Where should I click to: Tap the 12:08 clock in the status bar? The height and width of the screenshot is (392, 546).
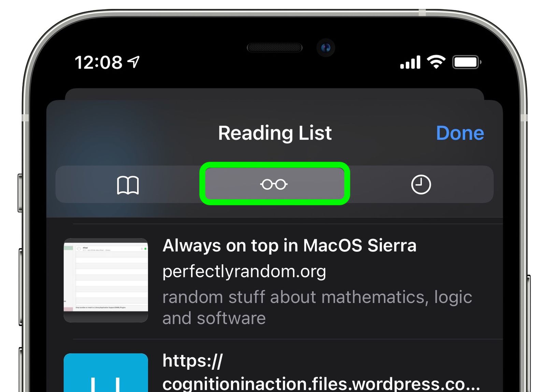(x=98, y=63)
